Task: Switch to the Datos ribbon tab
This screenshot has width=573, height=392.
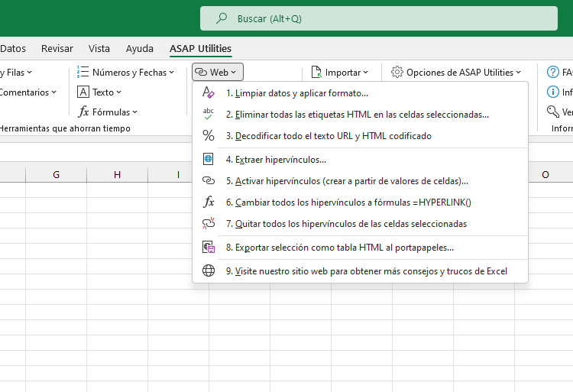Action: point(13,48)
